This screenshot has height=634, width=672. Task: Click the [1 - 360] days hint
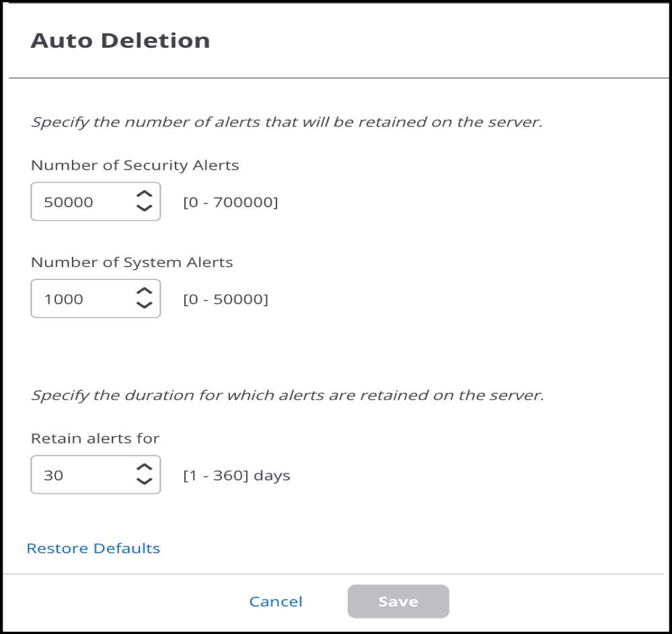[x=237, y=475]
